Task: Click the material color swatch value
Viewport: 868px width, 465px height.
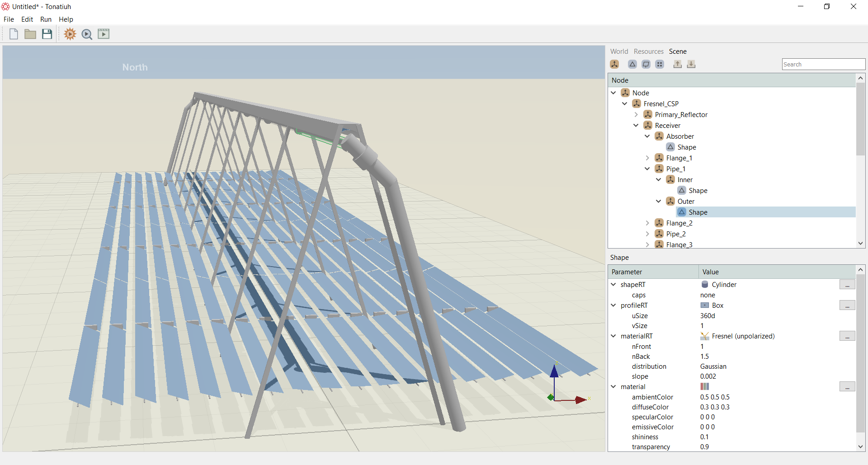Action: tap(705, 386)
